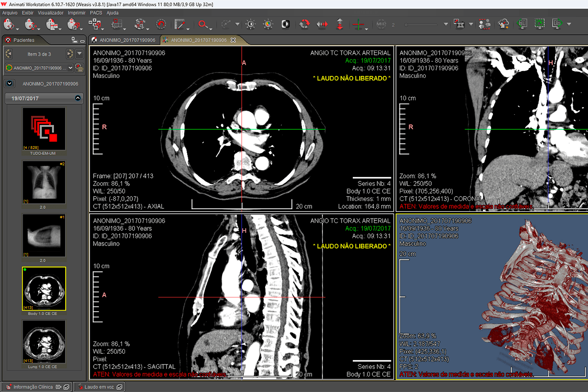Click the 'Item 3 de 3' label
This screenshot has height=392, width=588.
pyautogui.click(x=39, y=54)
